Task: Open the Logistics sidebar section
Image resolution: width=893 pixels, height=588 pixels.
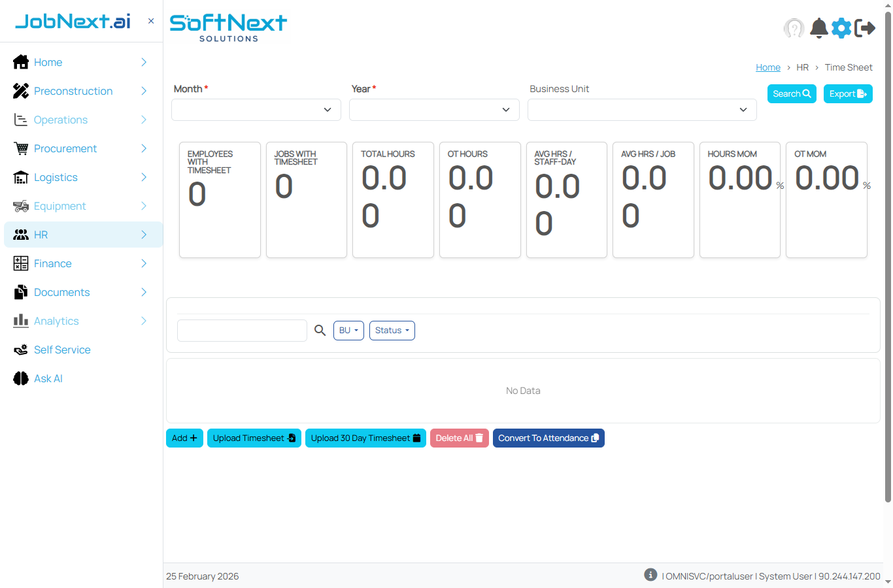Action: pyautogui.click(x=55, y=177)
